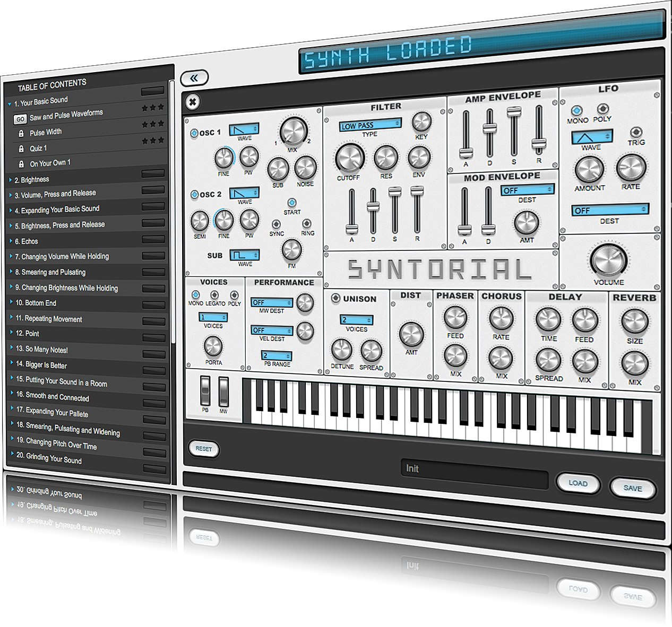
Task: Select LEGATO in the Voices section
Action: pos(214,295)
